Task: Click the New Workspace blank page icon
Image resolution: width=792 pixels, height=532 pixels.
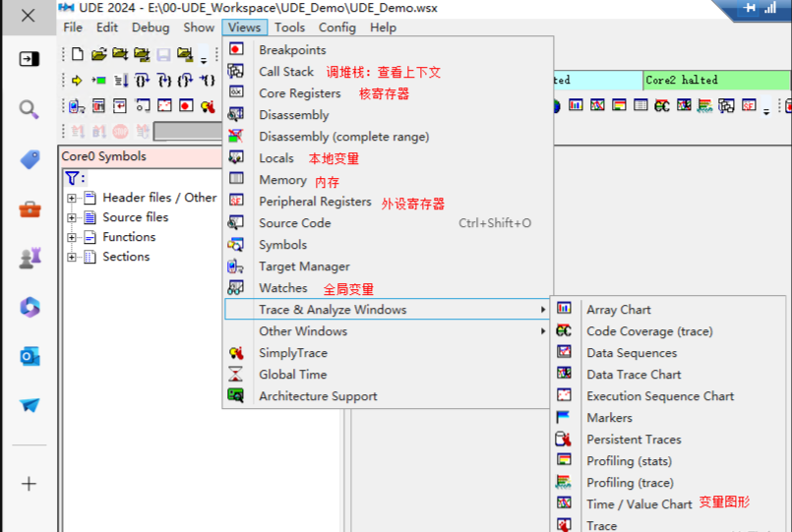Action: click(78, 53)
